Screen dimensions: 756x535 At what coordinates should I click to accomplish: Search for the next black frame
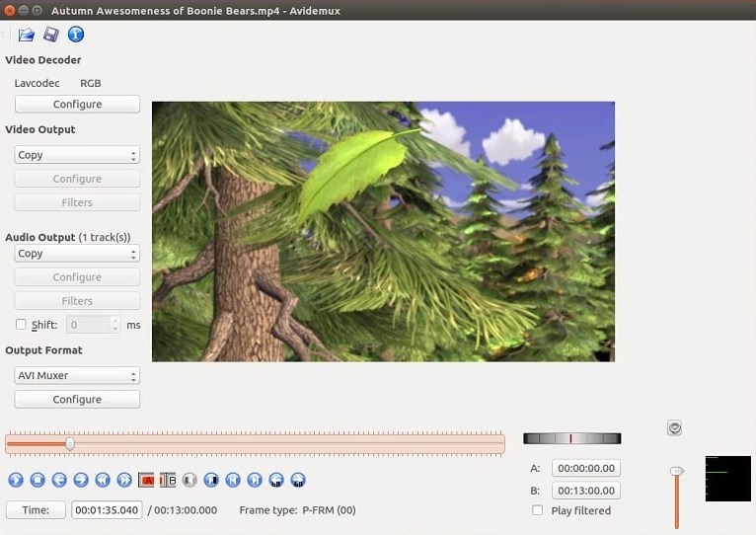click(211, 480)
